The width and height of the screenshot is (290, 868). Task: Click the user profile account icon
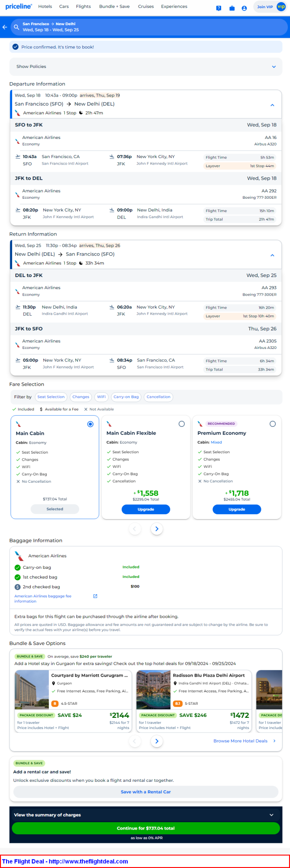(244, 8)
